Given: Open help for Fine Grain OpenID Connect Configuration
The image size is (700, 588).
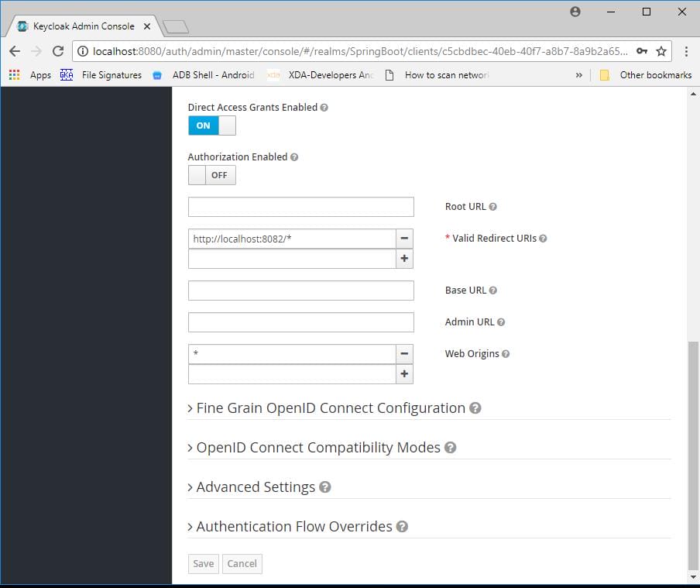Looking at the screenshot, I should (475, 408).
